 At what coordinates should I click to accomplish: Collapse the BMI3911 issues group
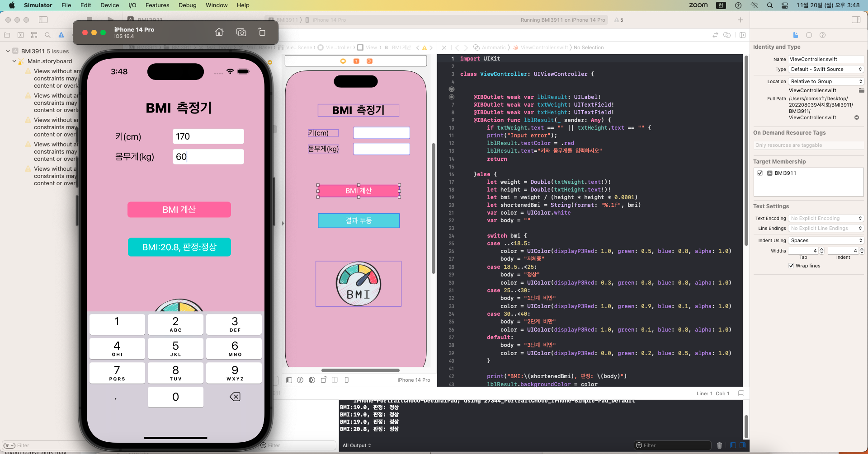[x=8, y=51]
